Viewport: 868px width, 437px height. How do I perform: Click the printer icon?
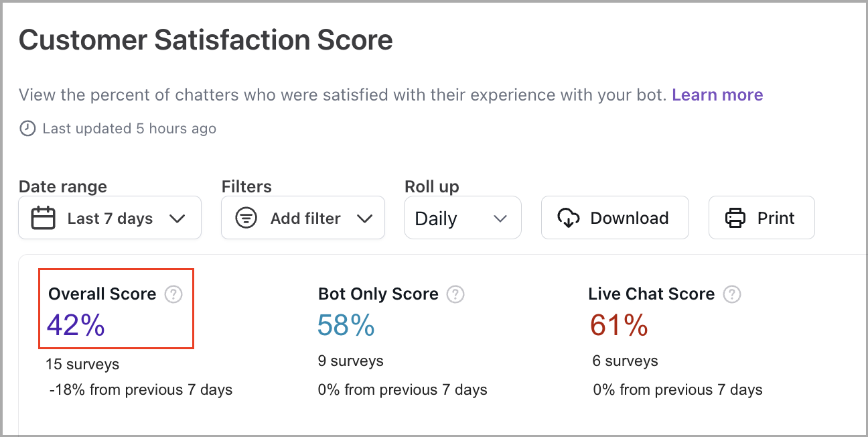(x=735, y=218)
